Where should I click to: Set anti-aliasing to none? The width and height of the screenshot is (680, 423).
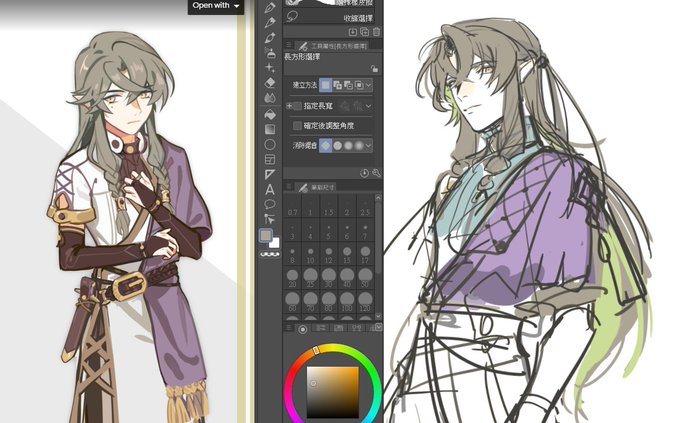pos(326,146)
